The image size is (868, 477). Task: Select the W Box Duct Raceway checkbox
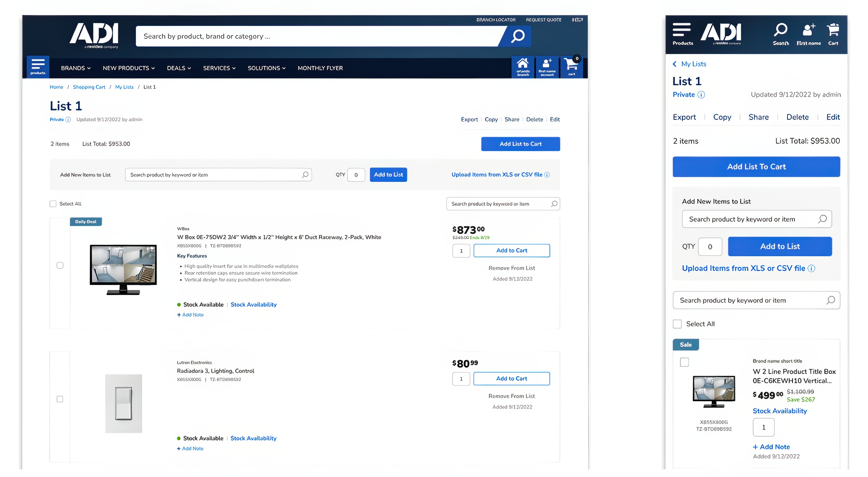(60, 266)
